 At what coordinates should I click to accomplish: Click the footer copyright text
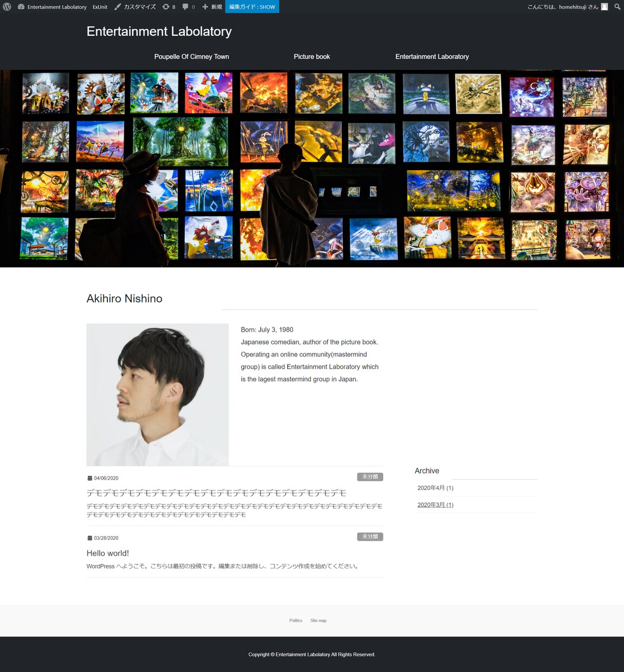(312, 655)
